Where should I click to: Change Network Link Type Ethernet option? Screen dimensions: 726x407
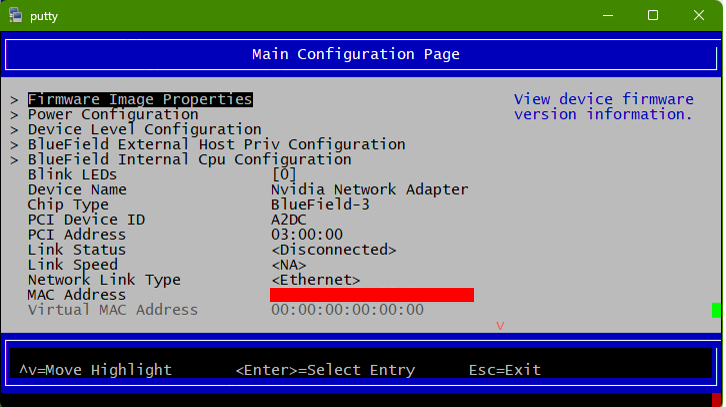pos(316,280)
